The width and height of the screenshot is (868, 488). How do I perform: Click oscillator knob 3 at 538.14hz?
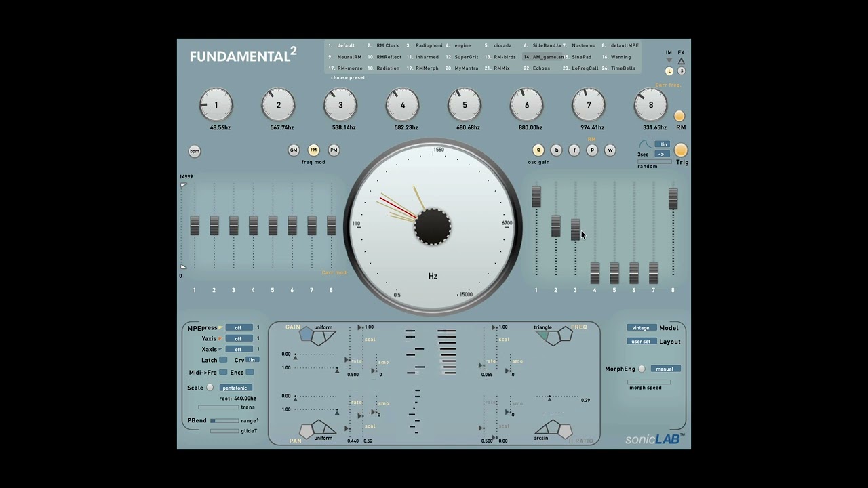coord(340,105)
